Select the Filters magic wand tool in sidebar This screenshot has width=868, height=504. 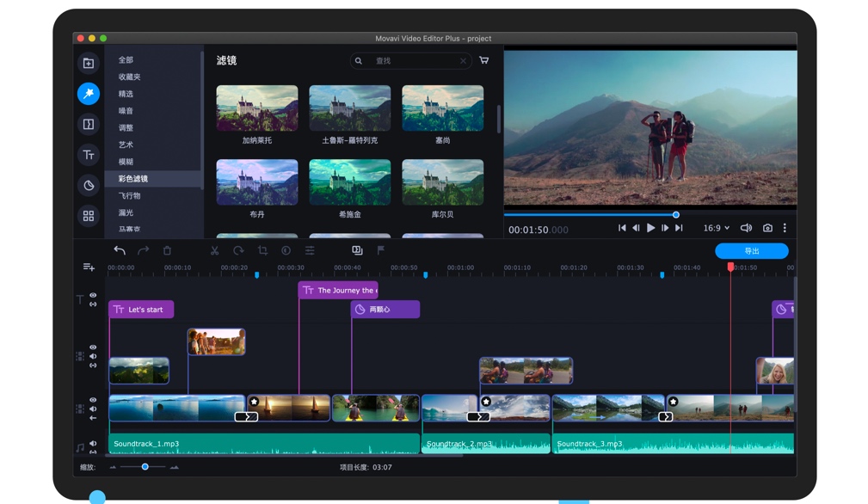[x=89, y=94]
